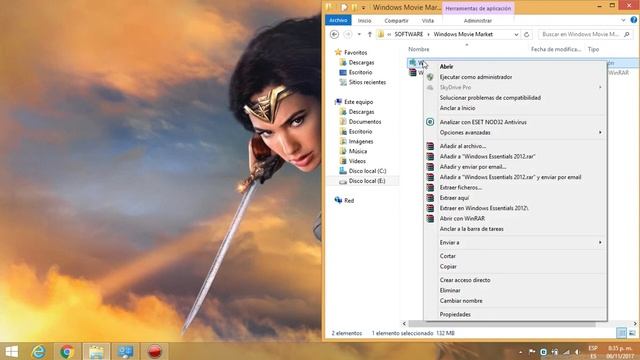Choose Ejecutar como administrador
This screenshot has height=360, width=640.
click(x=515, y=77)
